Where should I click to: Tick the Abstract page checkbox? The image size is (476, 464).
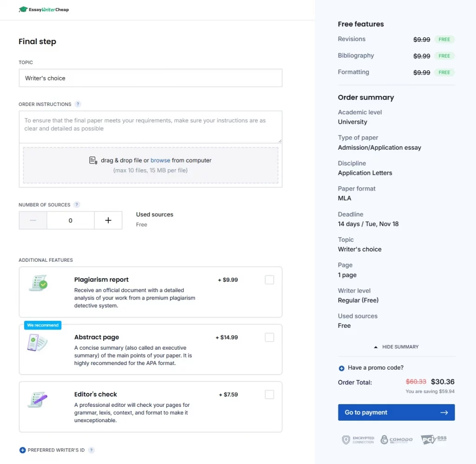point(269,338)
